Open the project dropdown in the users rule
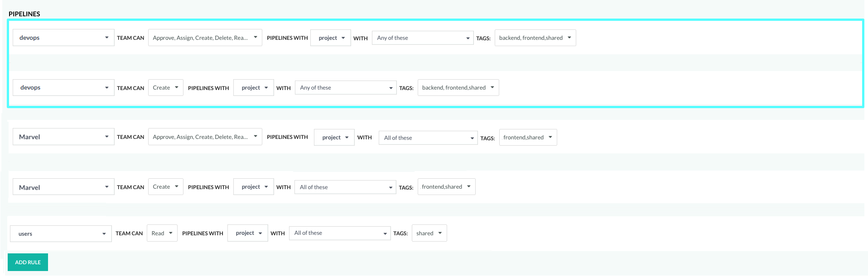Viewport: 868px width, 276px height. pyautogui.click(x=248, y=233)
